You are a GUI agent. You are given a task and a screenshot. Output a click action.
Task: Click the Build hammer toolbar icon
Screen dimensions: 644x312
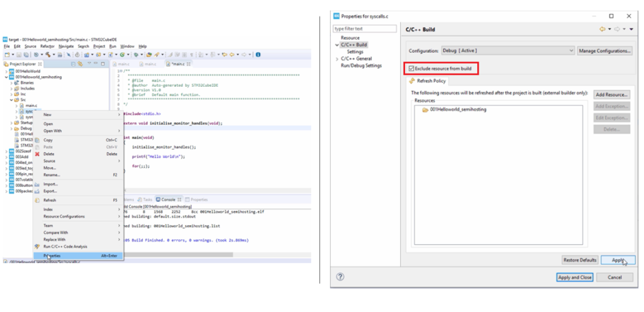click(48, 54)
